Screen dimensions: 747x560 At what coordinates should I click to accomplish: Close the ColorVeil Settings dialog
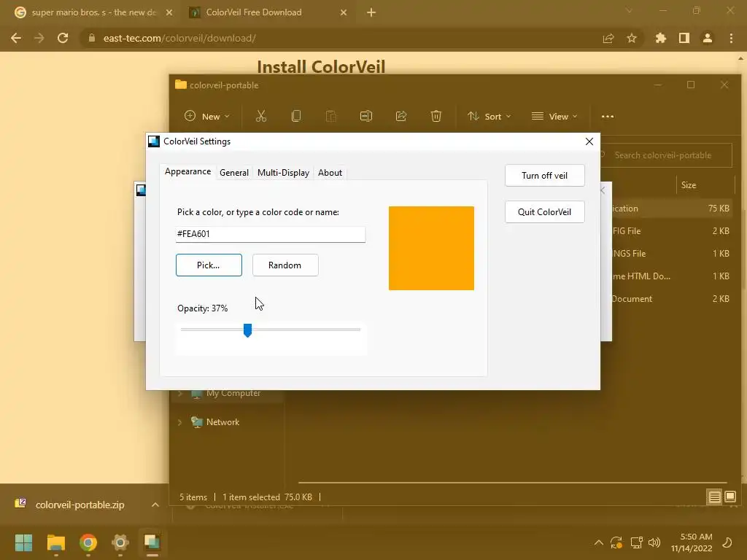click(589, 141)
